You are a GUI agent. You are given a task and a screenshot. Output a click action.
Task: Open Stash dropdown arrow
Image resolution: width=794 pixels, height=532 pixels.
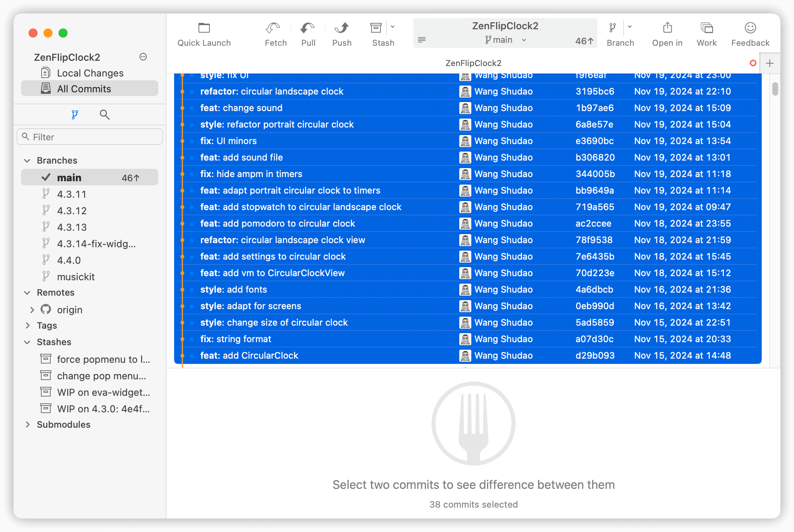392,27
